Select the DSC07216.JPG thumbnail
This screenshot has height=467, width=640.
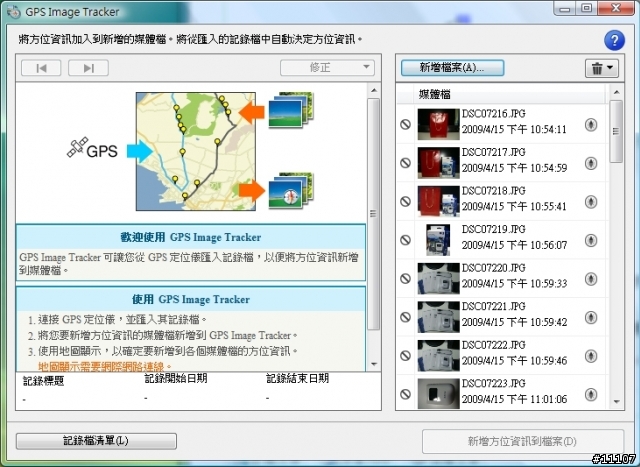438,124
